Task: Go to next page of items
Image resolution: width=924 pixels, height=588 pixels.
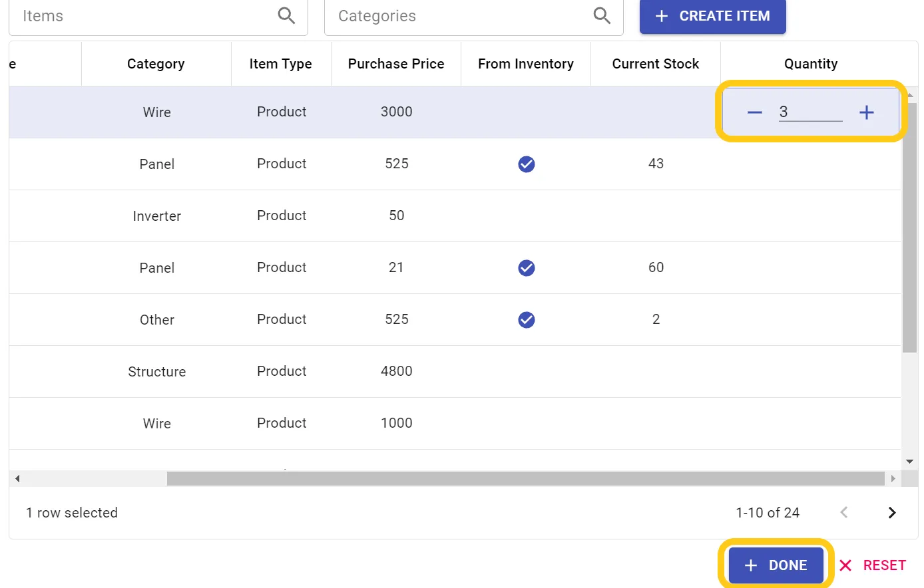Action: (x=892, y=512)
